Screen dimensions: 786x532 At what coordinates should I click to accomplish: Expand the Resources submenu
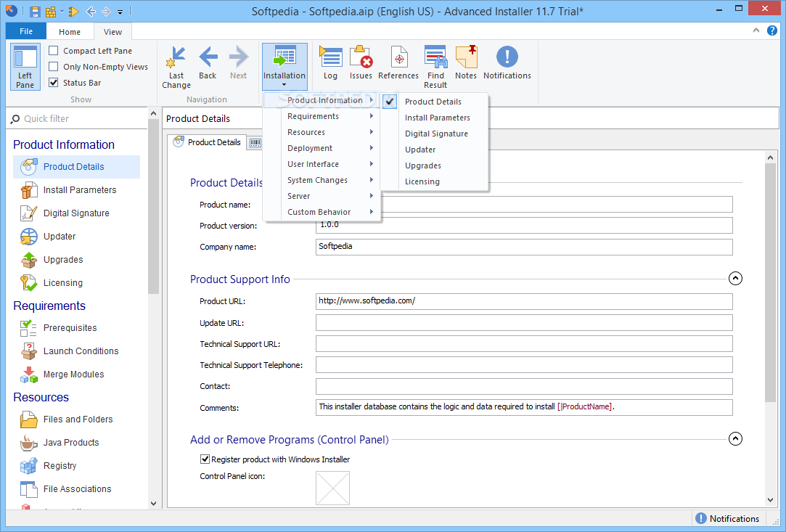click(322, 132)
